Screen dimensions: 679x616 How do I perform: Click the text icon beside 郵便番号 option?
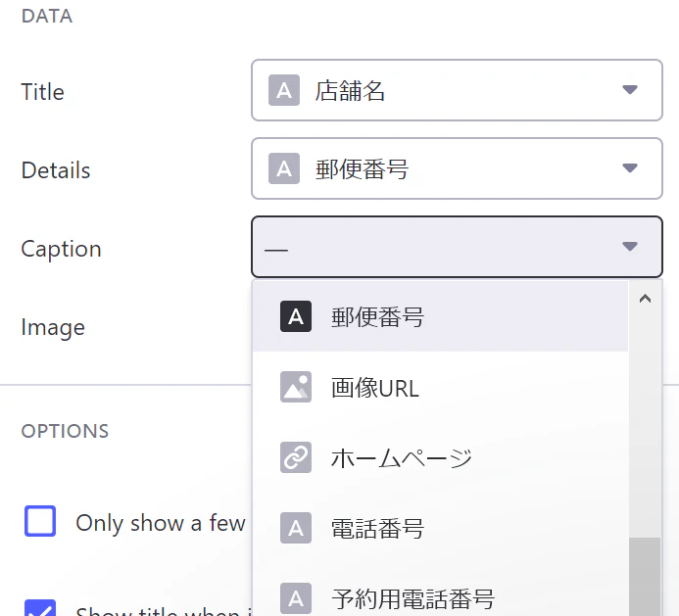point(296,316)
